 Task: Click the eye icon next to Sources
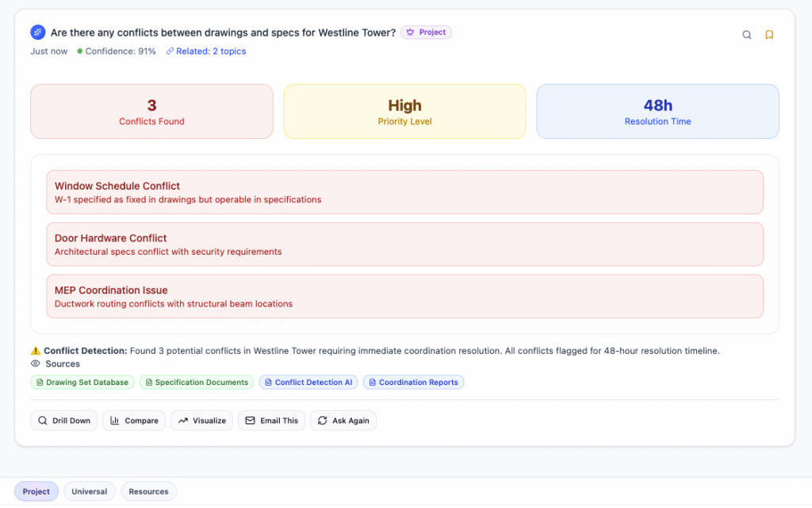pyautogui.click(x=35, y=364)
